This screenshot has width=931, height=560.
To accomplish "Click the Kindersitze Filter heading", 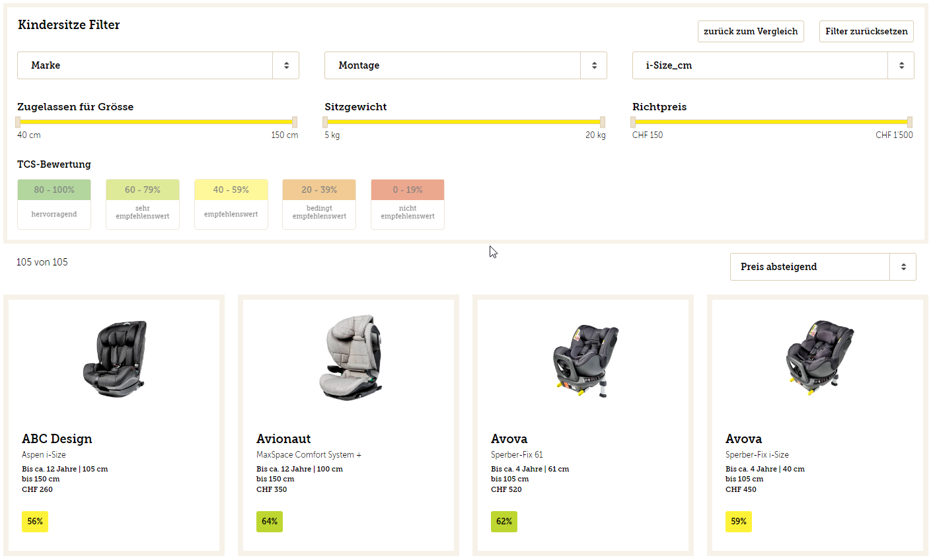I will click(69, 25).
